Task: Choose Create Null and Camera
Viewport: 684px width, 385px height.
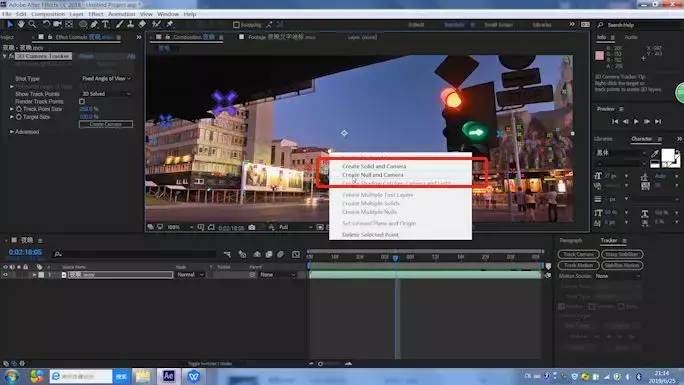Action: tap(373, 175)
